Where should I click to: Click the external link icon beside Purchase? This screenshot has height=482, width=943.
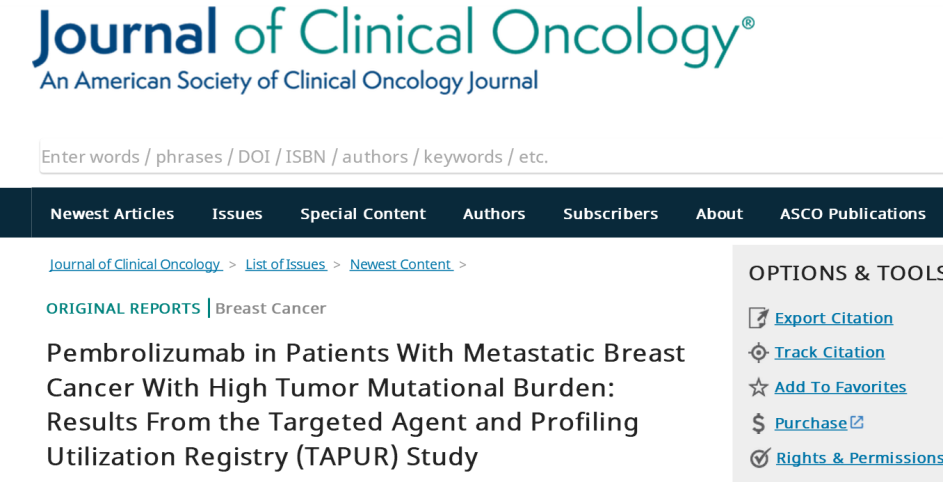857,422
